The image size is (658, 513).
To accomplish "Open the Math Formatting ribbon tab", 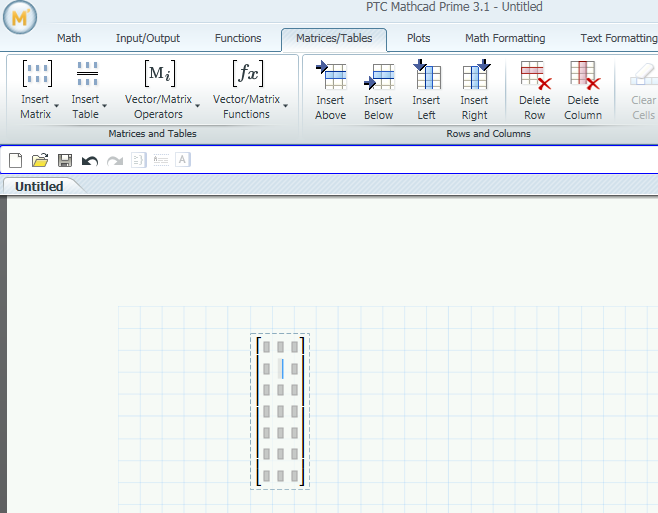I will pyautogui.click(x=505, y=38).
